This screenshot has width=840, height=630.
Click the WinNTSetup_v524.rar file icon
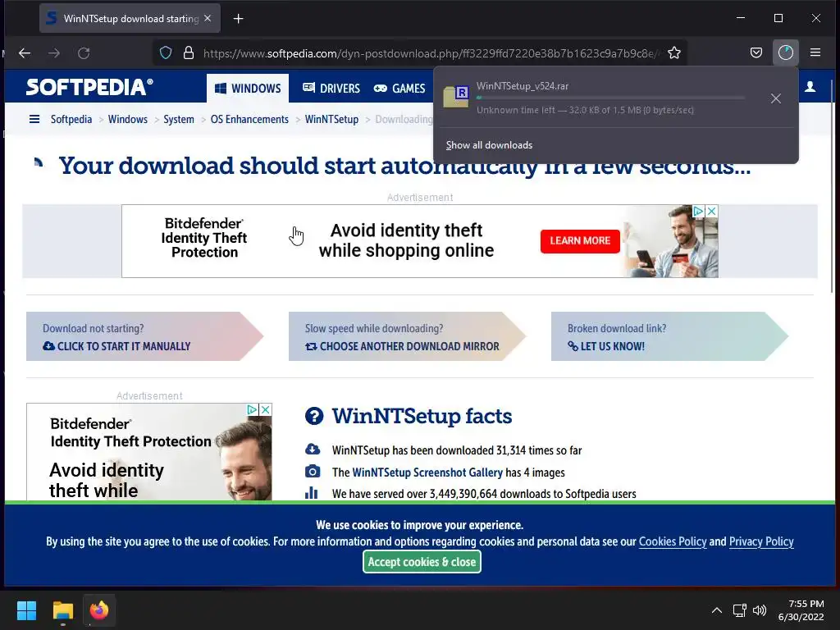[456, 97]
